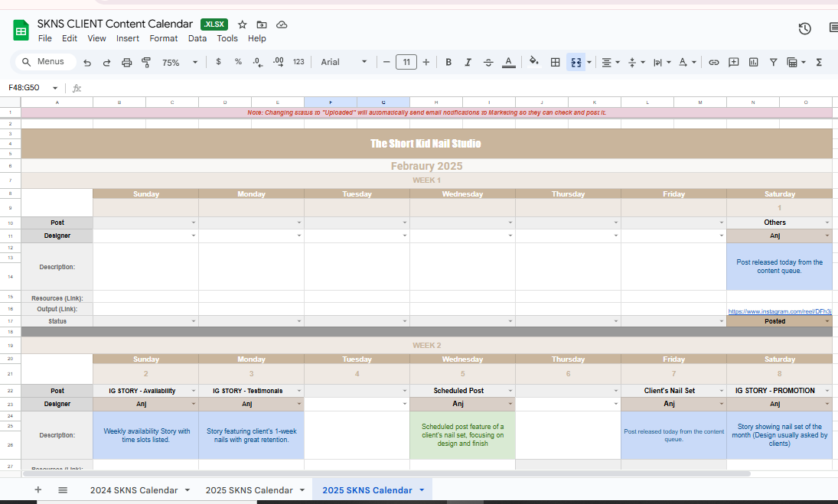The width and height of the screenshot is (838, 504).
Task: Click the print icon in toolbar
Action: [x=127, y=62]
